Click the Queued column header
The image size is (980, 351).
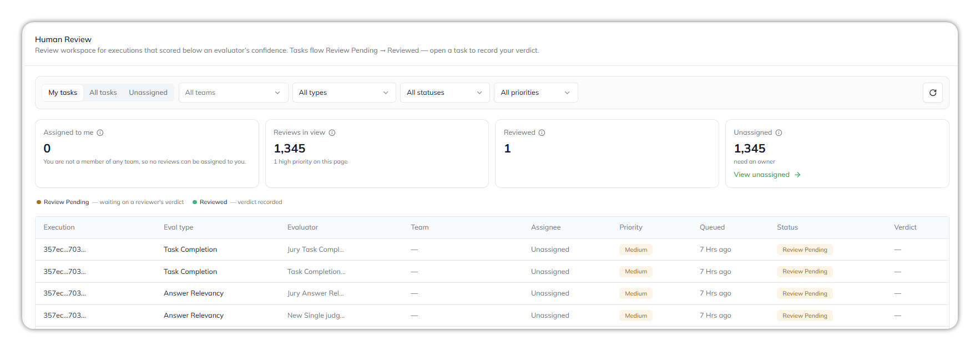click(713, 227)
